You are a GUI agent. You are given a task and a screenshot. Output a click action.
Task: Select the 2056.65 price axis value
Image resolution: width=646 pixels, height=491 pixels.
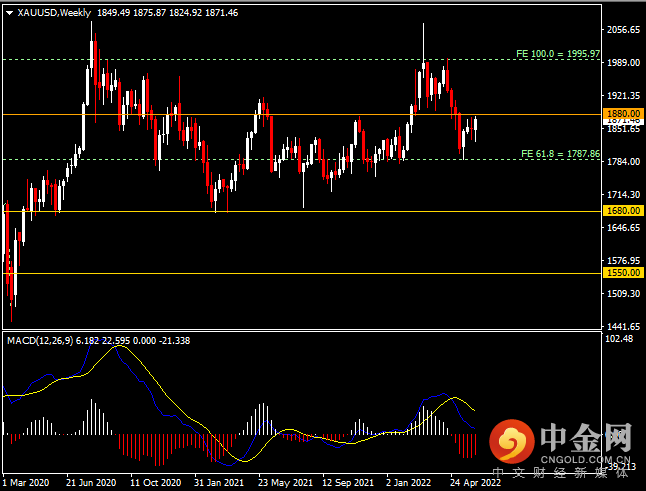(x=623, y=30)
